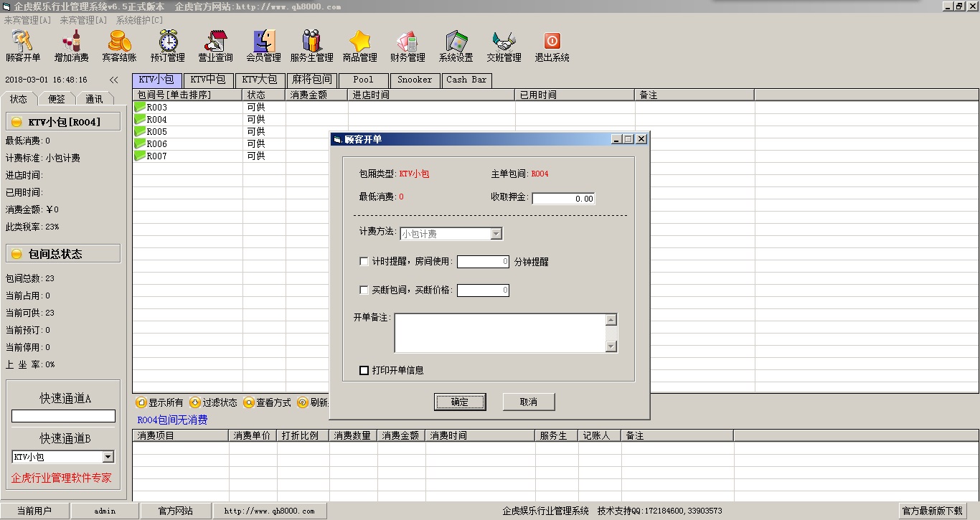Image resolution: width=980 pixels, height=520 pixels.
Task: Switch to Cash Bar tab
Action: click(466, 80)
